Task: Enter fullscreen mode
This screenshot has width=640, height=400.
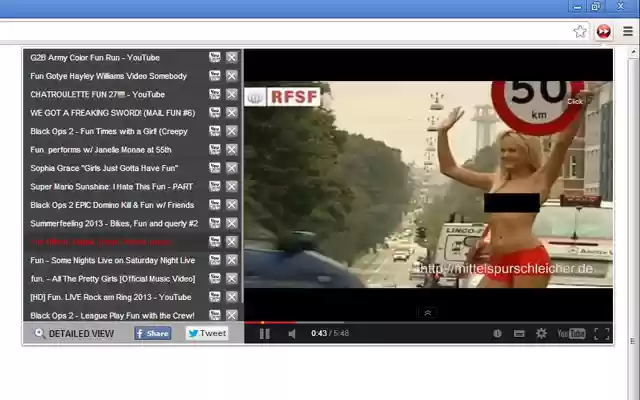Action: pyautogui.click(x=602, y=333)
